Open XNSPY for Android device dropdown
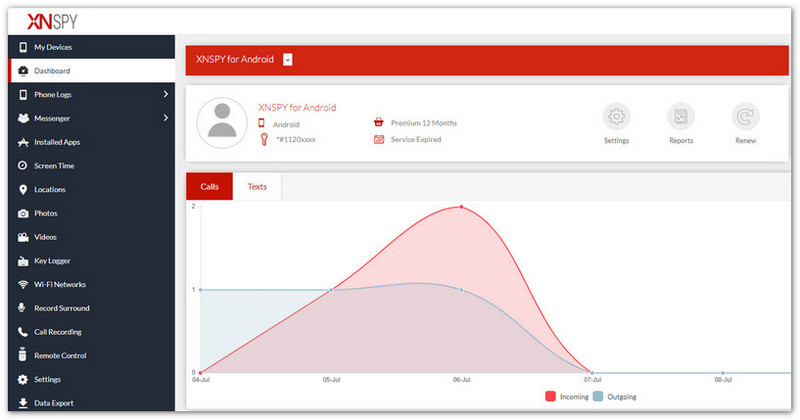800x420 pixels. tap(288, 60)
